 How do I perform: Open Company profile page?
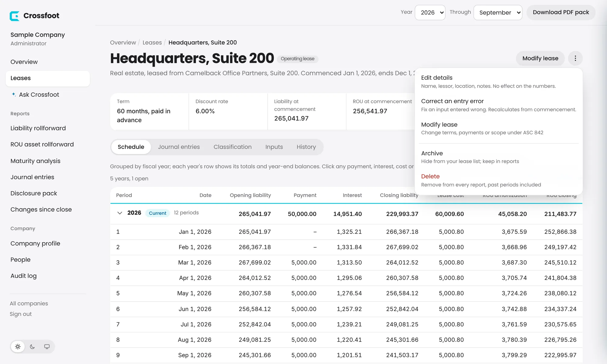(x=48, y=243)
